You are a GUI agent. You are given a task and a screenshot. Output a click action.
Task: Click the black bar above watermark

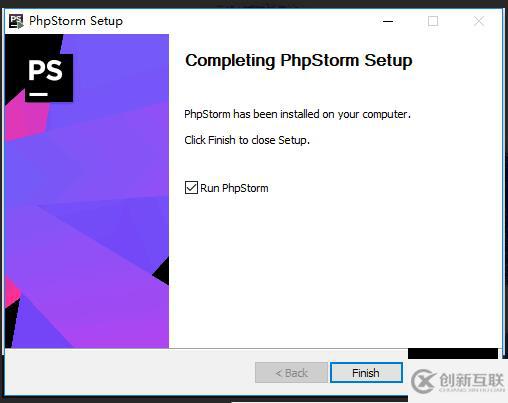[x=453, y=354]
